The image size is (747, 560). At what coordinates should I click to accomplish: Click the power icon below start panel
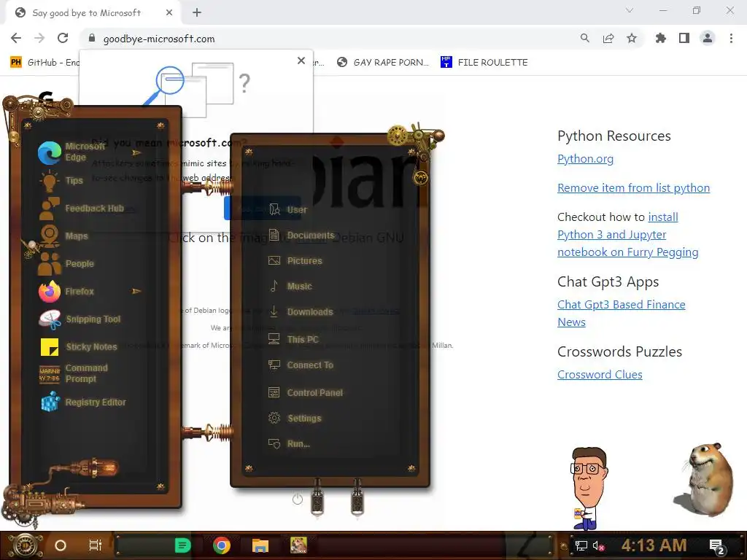point(298,499)
